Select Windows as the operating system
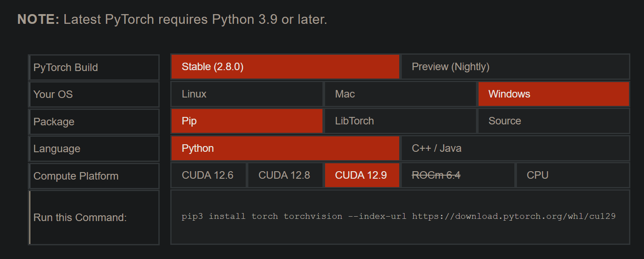This screenshot has width=644, height=259. pyautogui.click(x=553, y=94)
